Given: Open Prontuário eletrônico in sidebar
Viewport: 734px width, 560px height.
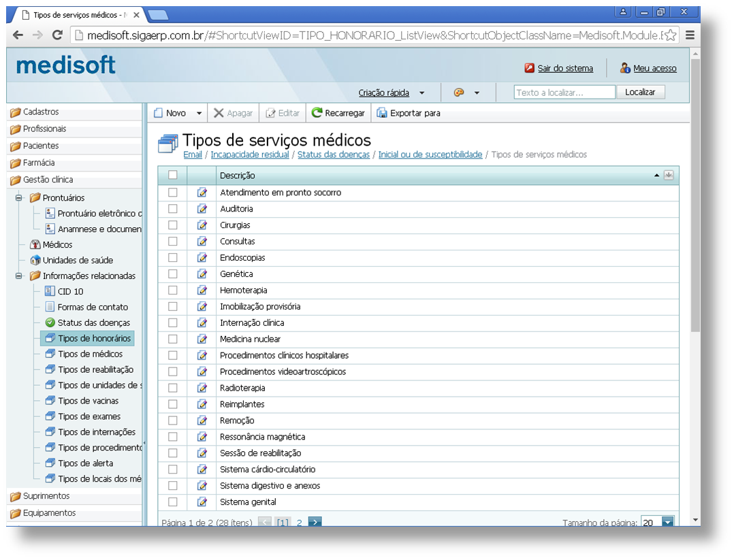Looking at the screenshot, I should click(94, 214).
